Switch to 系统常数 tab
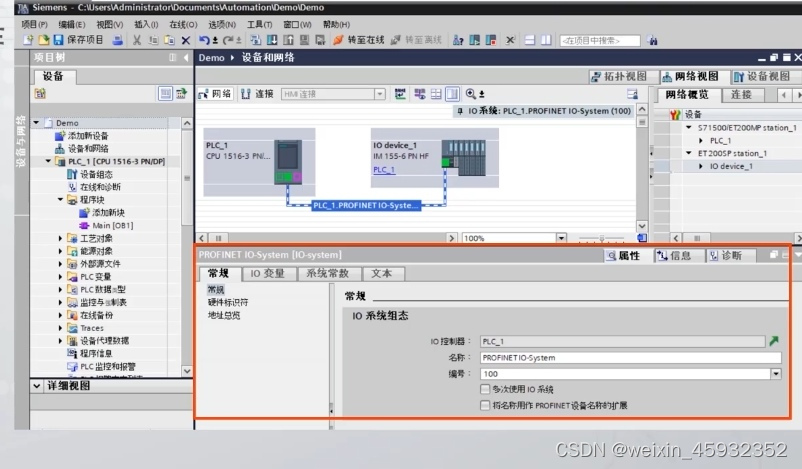Screen dimensions: 802x469 [x=327, y=274]
